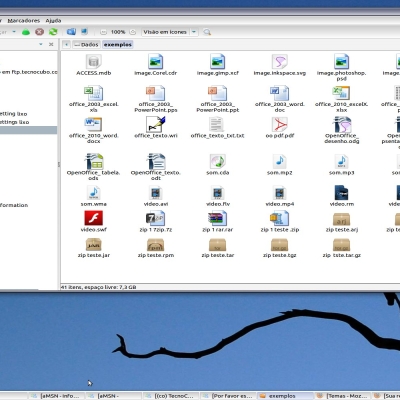Switch to the exemplos taskbar window button
The height and width of the screenshot is (400, 400).
[x=286, y=396]
